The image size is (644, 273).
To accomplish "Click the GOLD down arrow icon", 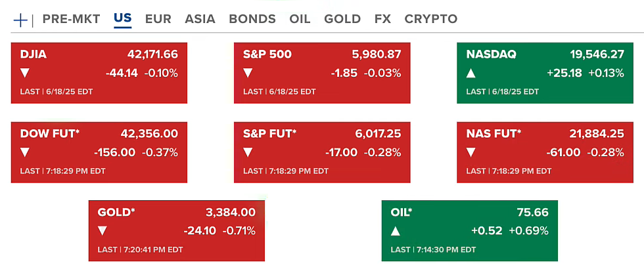I will [x=102, y=230].
